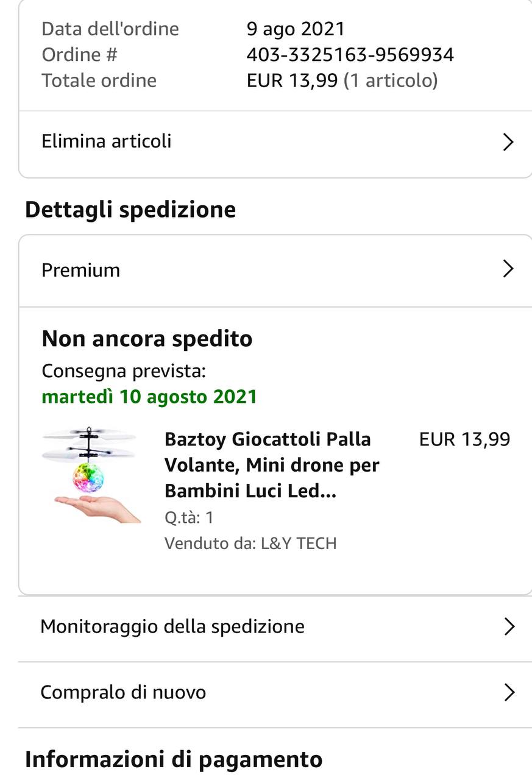The image size is (532, 780).
Task: Click the item price EUR 13,99
Action: tap(464, 439)
